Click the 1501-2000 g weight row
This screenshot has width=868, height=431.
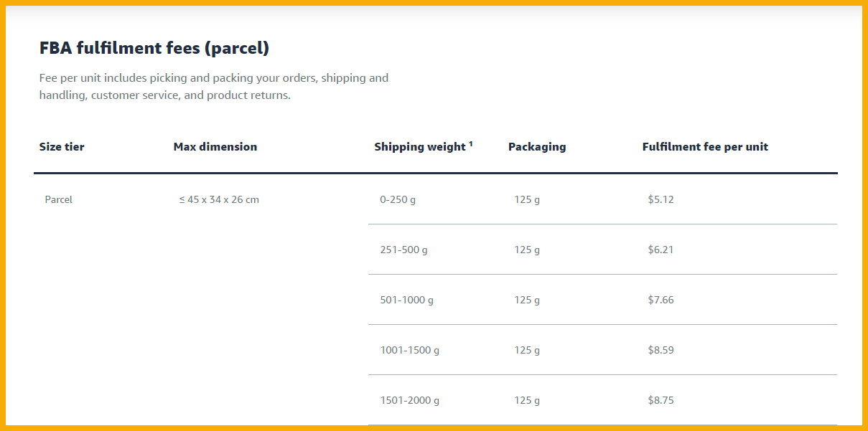tap(409, 401)
